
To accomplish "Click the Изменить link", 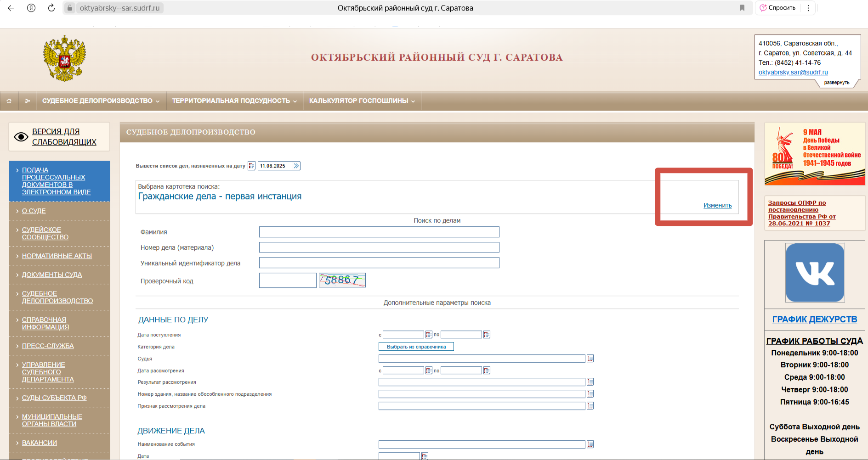I will (717, 205).
